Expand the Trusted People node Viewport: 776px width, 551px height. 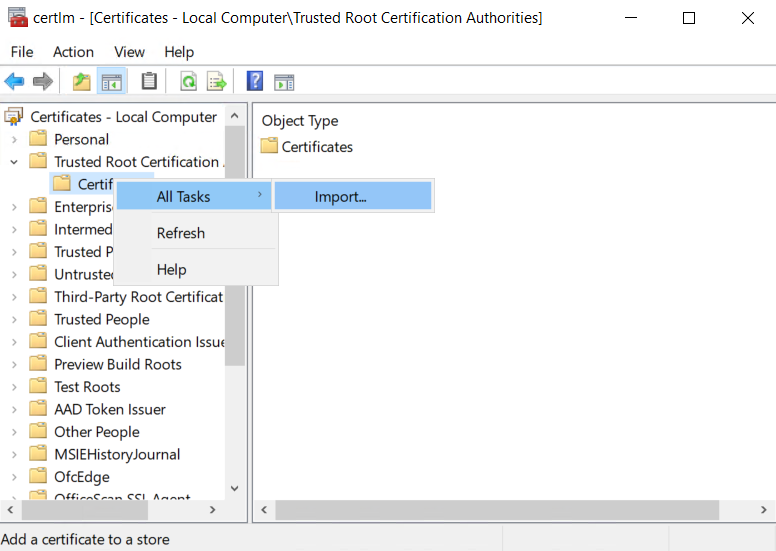14,320
